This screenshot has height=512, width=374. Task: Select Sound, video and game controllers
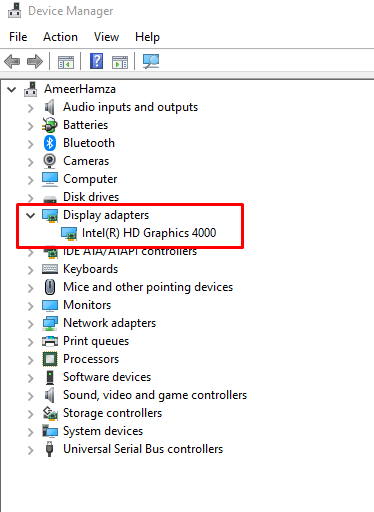tap(155, 395)
